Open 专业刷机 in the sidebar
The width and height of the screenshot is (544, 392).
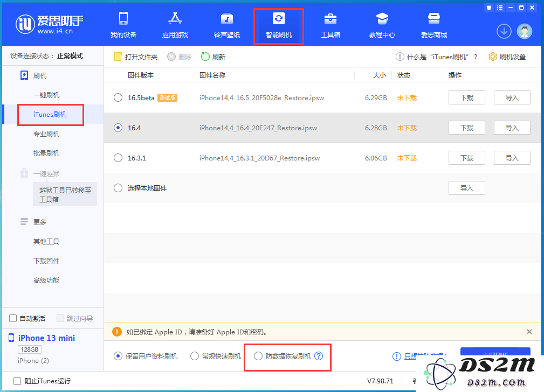click(x=46, y=134)
